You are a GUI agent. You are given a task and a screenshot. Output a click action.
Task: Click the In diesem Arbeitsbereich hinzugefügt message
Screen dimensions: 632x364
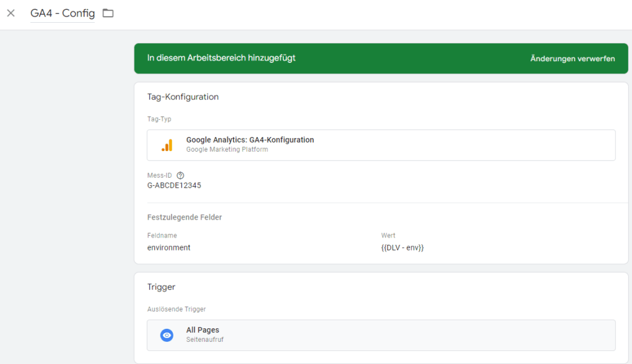click(221, 58)
